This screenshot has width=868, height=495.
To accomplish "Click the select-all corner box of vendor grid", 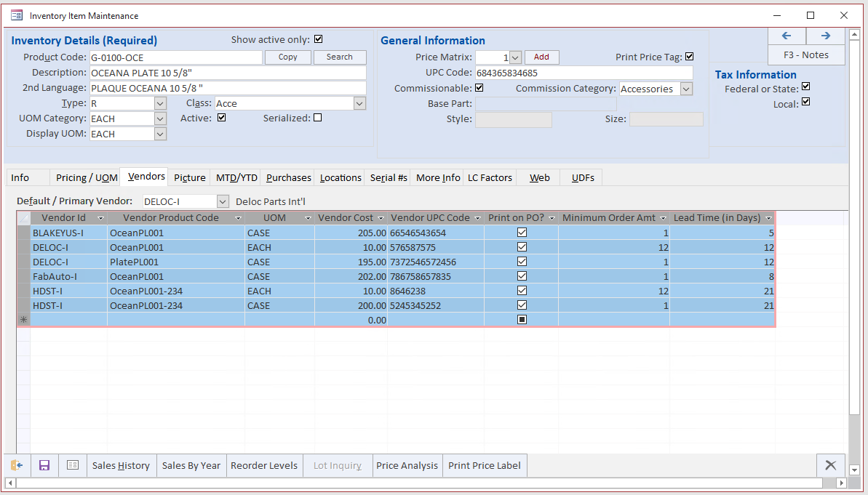I will click(x=23, y=218).
